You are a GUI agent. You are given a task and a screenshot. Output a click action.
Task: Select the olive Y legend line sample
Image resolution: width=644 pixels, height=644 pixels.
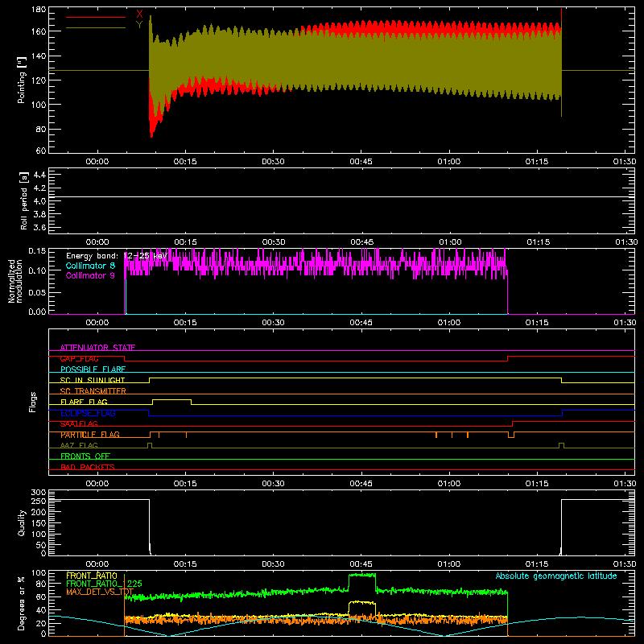tap(96, 27)
